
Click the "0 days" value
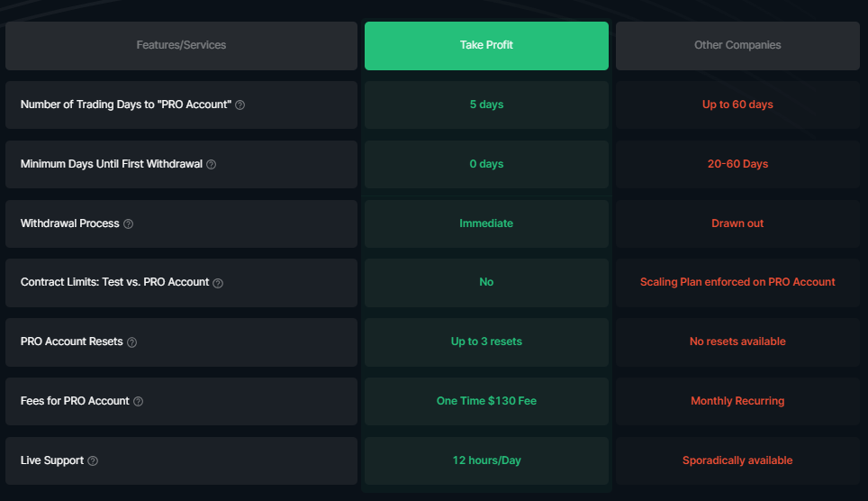(486, 164)
